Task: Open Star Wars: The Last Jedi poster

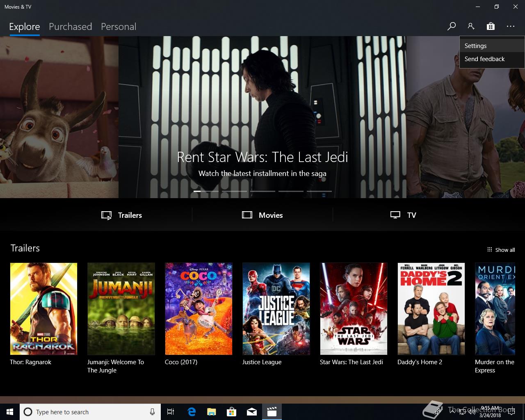Action: click(x=354, y=309)
